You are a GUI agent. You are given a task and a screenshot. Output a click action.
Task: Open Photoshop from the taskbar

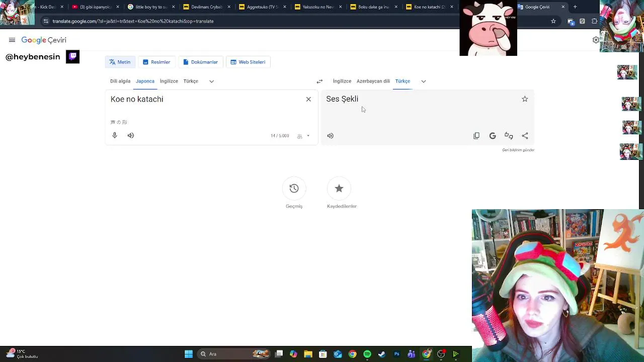tap(396, 354)
